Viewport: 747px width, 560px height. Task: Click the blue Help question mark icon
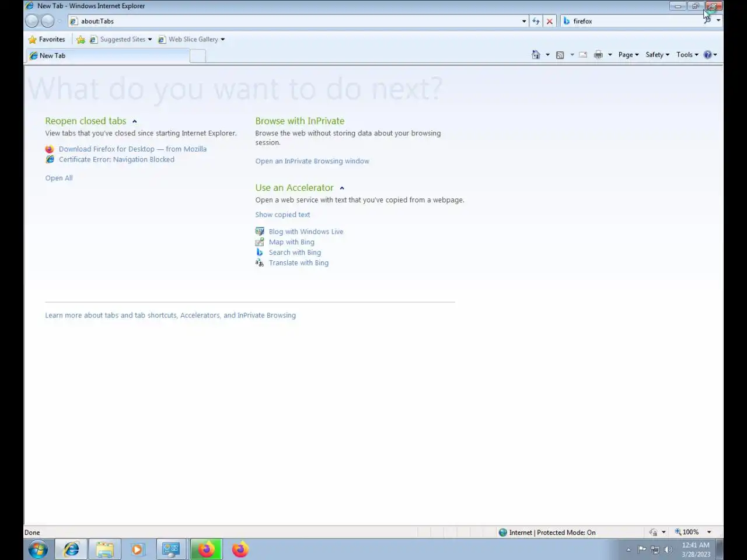(707, 54)
